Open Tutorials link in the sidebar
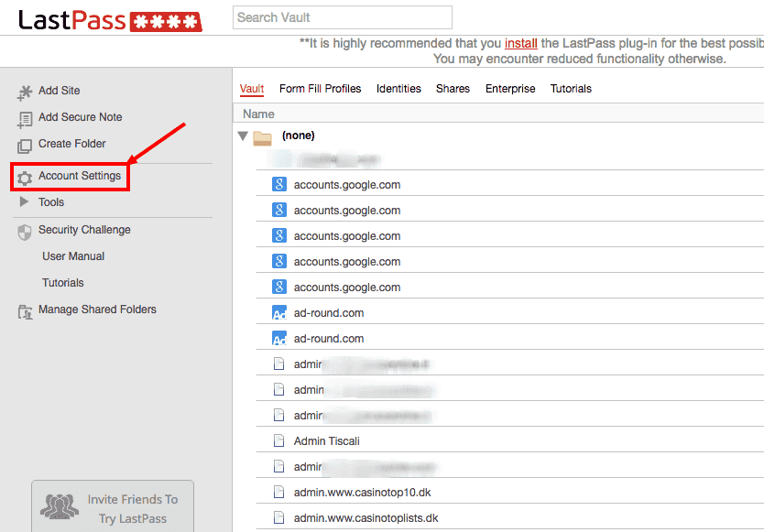 [63, 283]
